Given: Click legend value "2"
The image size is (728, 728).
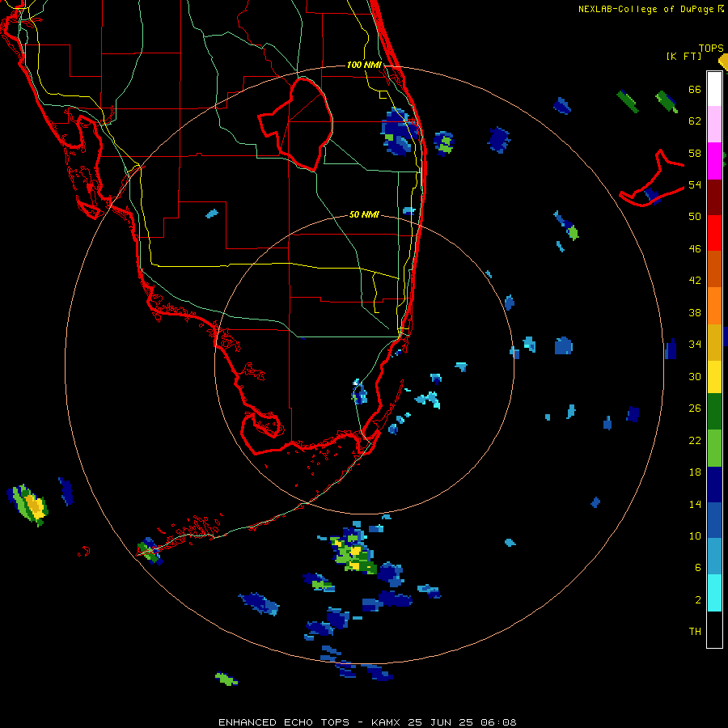Looking at the screenshot, I should click(698, 600).
